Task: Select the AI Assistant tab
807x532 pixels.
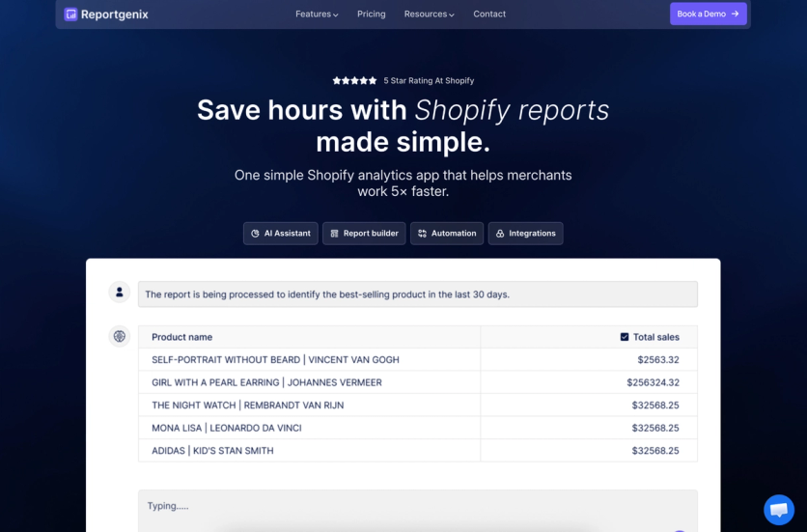Action: (281, 234)
